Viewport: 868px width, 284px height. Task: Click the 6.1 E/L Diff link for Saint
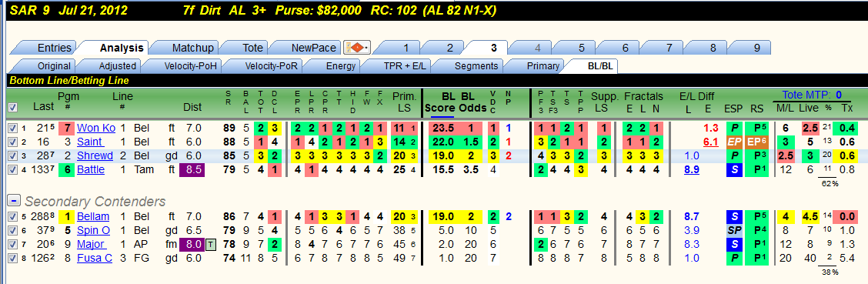[711, 142]
